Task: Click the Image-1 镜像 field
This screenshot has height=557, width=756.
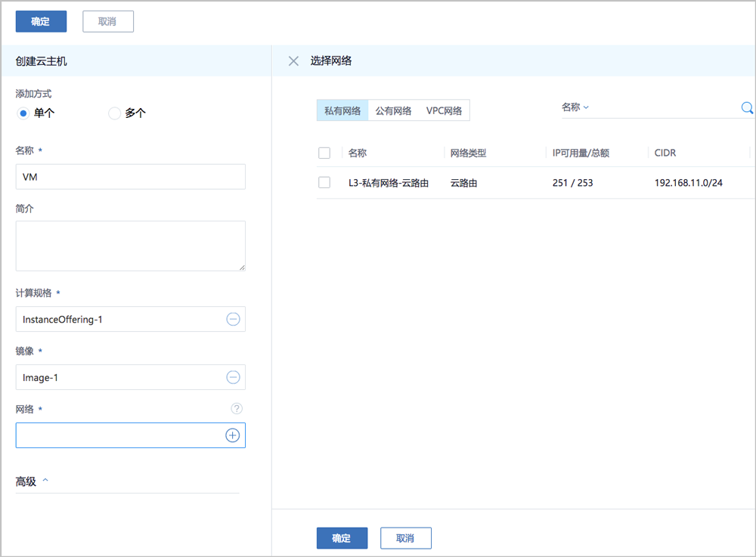Action: click(131, 377)
